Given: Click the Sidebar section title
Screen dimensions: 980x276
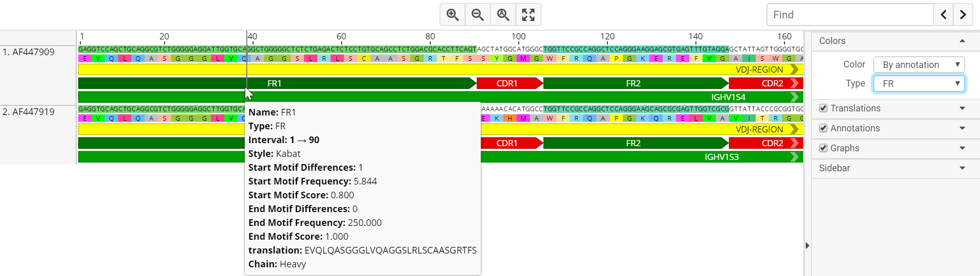Looking at the screenshot, I should click(x=834, y=168).
